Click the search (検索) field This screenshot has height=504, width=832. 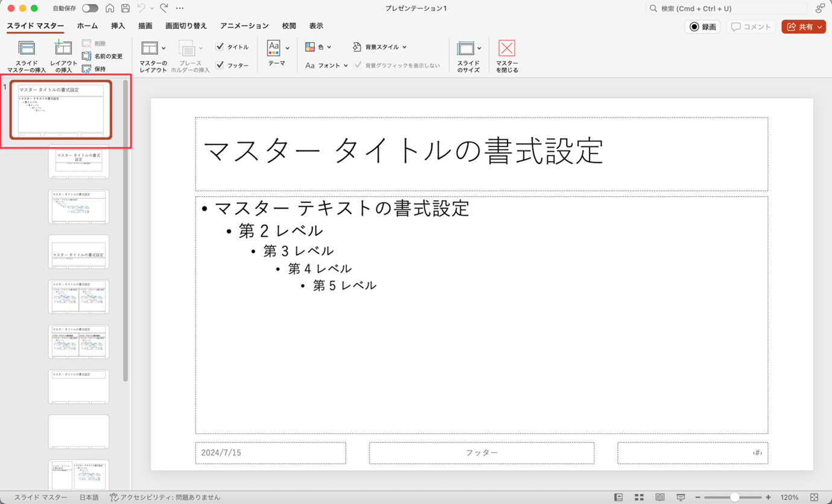click(x=726, y=8)
